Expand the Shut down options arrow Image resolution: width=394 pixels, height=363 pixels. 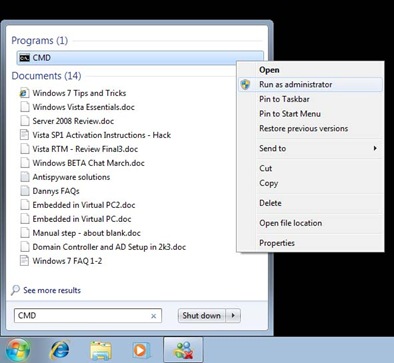click(x=233, y=315)
